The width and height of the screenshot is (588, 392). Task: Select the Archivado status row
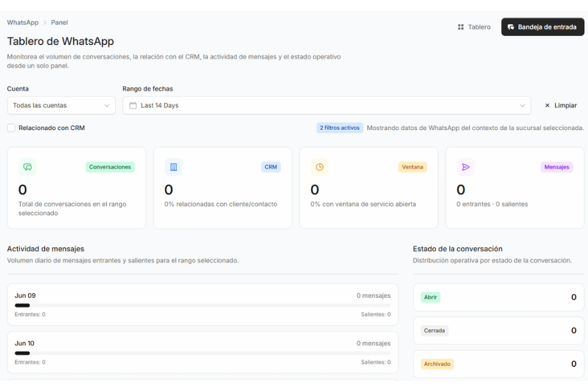click(498, 364)
